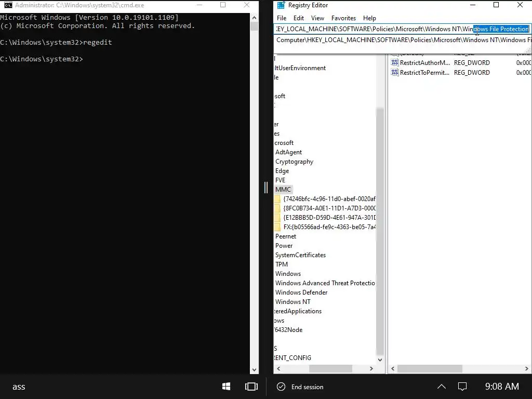Image resolution: width=532 pixels, height=399 pixels.
Task: Click the Registry Editor app icon in title bar
Action: pos(281,5)
